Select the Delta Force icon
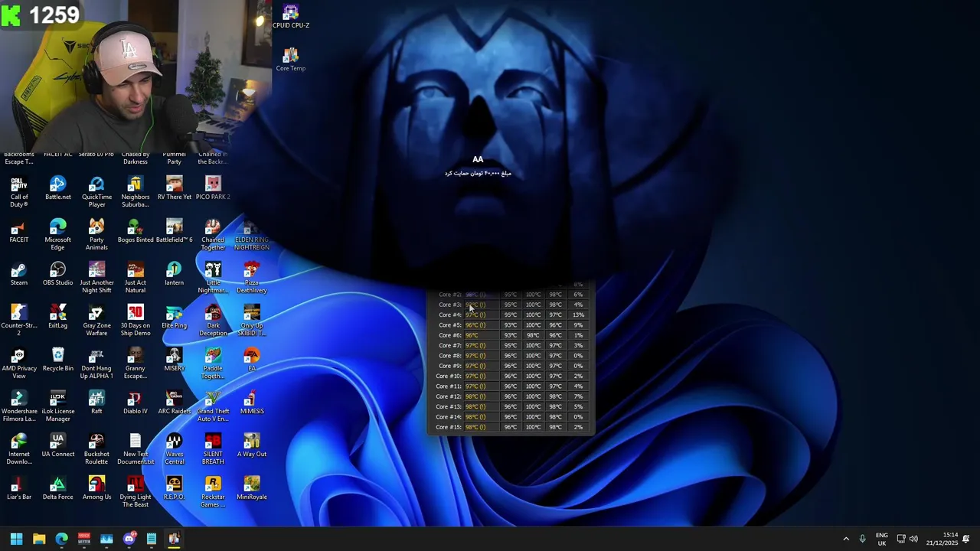Viewport: 980px width, 551px height. click(57, 488)
